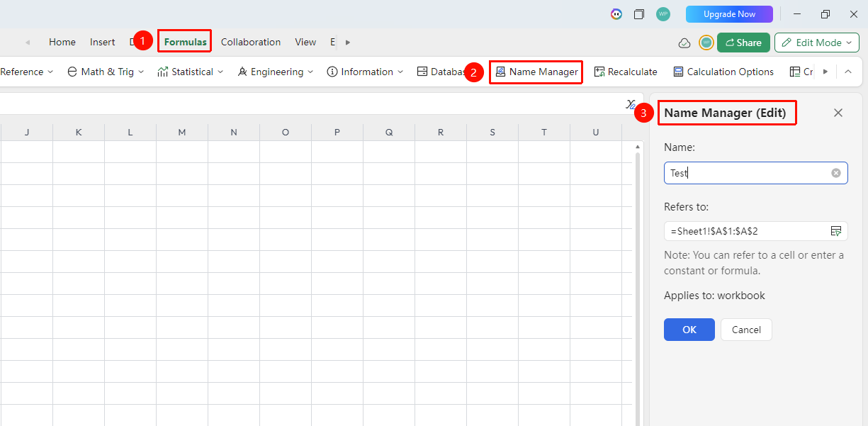This screenshot has height=426, width=868.
Task: Select column T header
Action: 544,133
